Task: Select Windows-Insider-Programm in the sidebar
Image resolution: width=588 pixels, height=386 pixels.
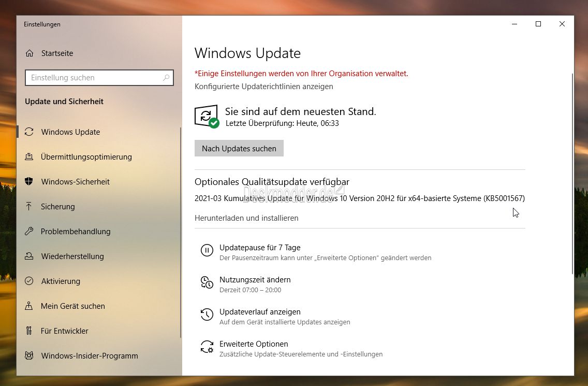Action: (x=99, y=355)
